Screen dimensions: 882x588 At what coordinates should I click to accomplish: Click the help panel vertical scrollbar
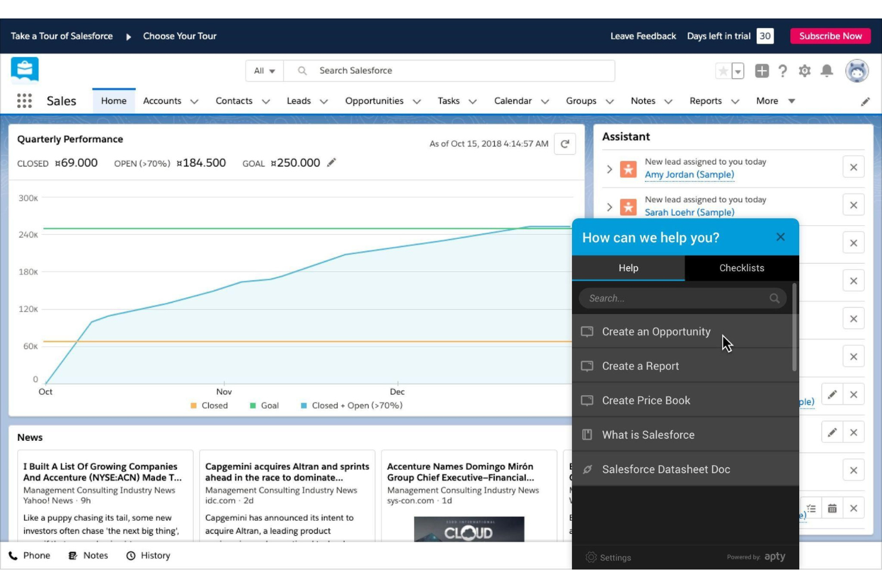click(x=794, y=327)
